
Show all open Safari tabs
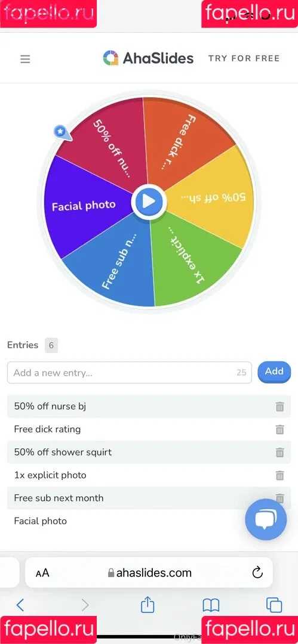pyautogui.click(x=274, y=605)
